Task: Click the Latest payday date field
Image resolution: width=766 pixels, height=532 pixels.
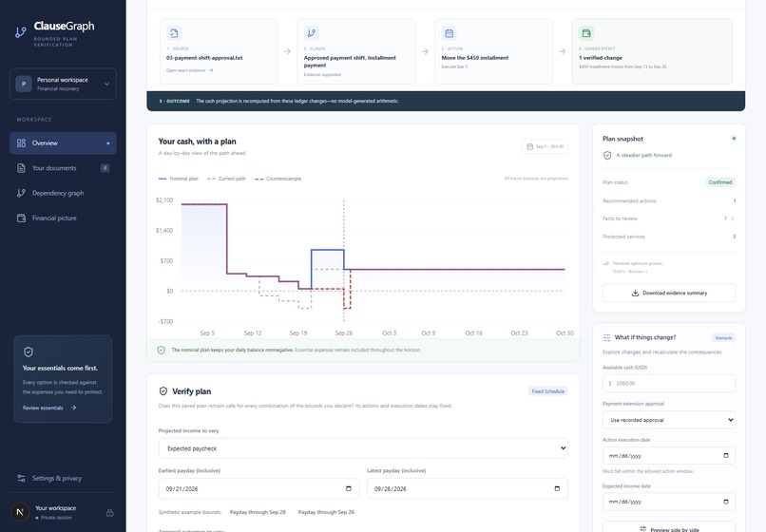Action: 468,488
